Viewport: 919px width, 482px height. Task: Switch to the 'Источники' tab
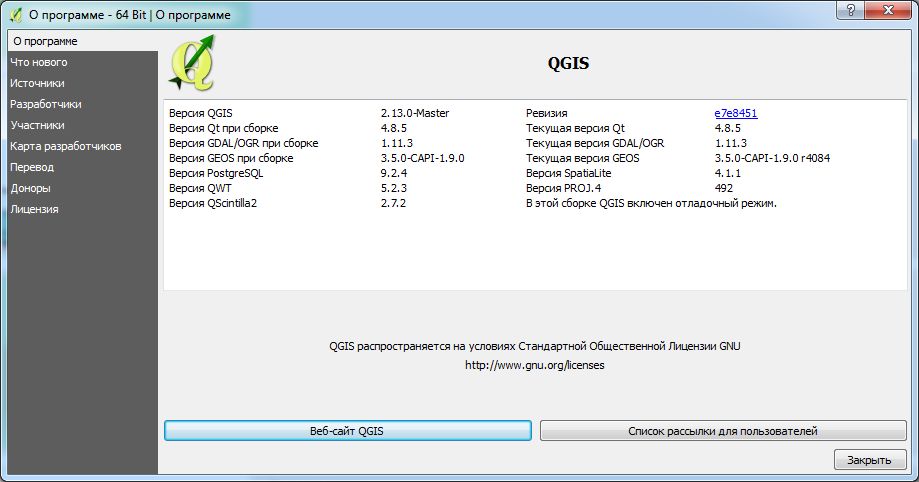click(83, 83)
